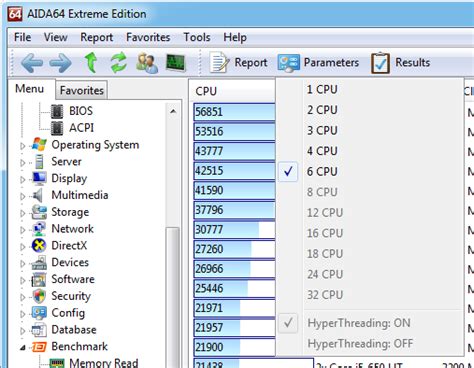Click the Report notepad icon

[x=219, y=63]
